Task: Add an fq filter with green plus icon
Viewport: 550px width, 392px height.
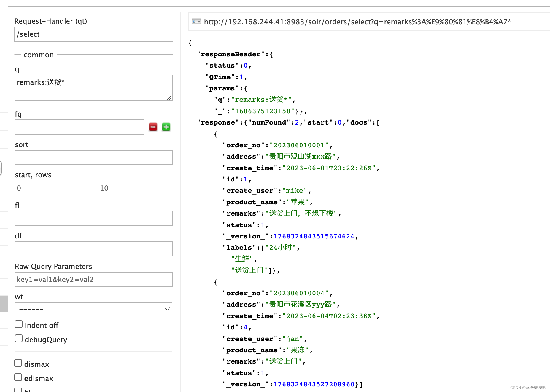Action: tap(166, 127)
